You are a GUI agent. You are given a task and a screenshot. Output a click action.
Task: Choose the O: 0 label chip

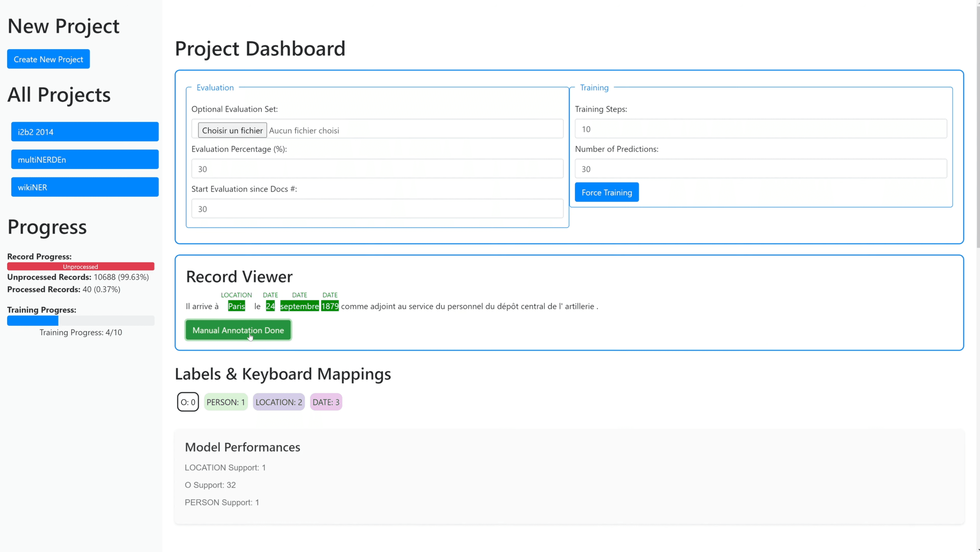(188, 402)
